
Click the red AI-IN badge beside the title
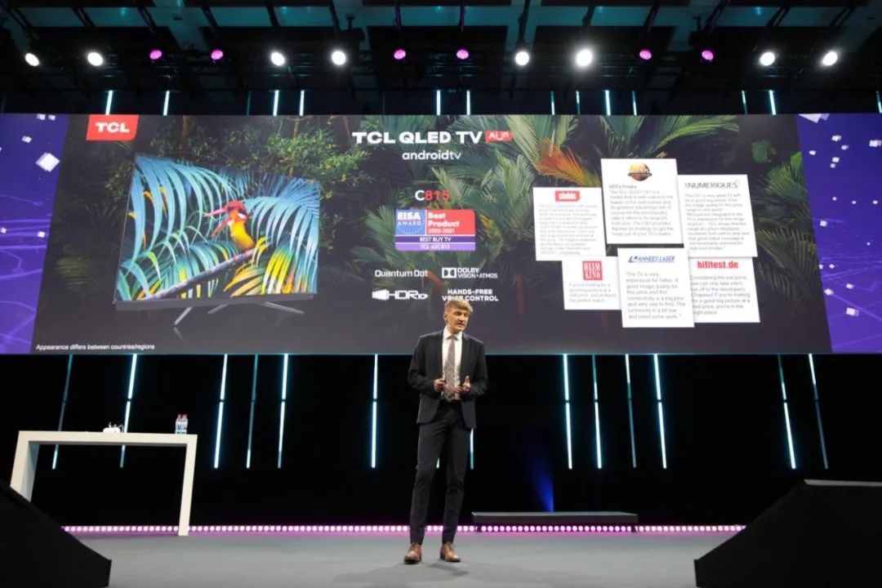[499, 136]
